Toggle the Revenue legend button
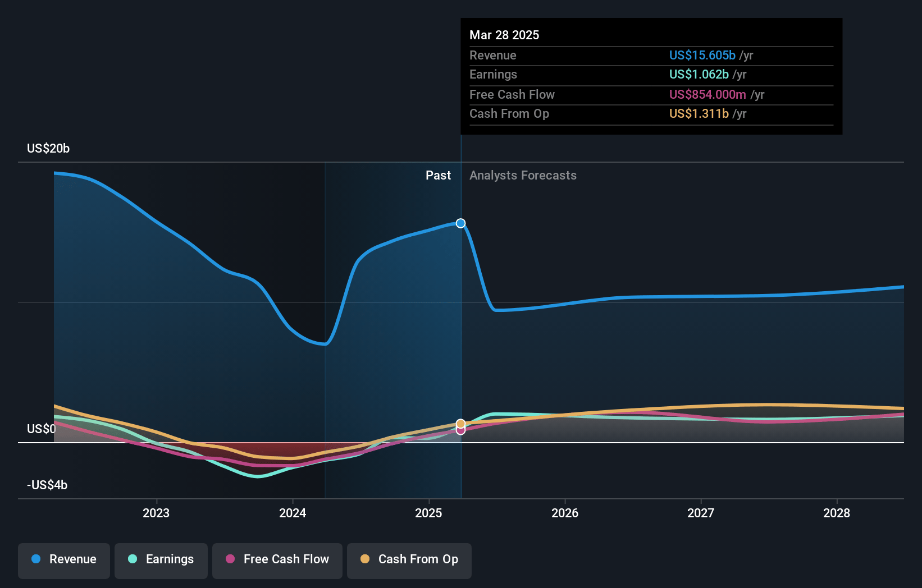This screenshot has width=922, height=588. [x=64, y=561]
